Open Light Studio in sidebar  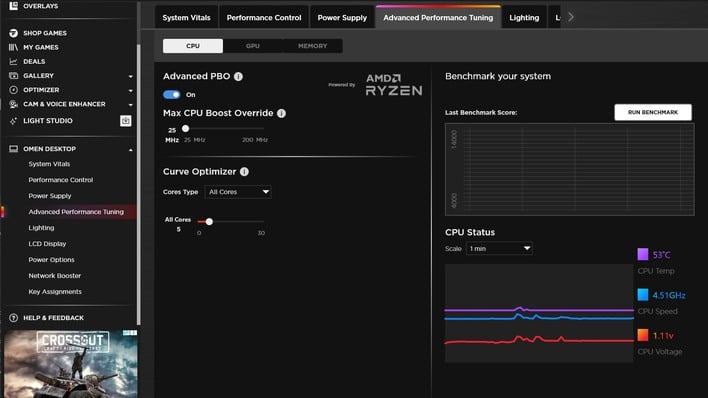(x=47, y=121)
